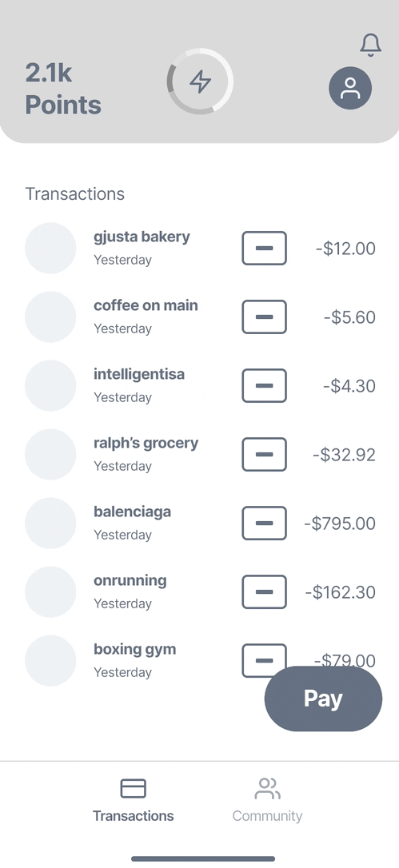The width and height of the screenshot is (399, 868).
Task: Select the balenciaga merchant avatar circle
Action: (50, 523)
